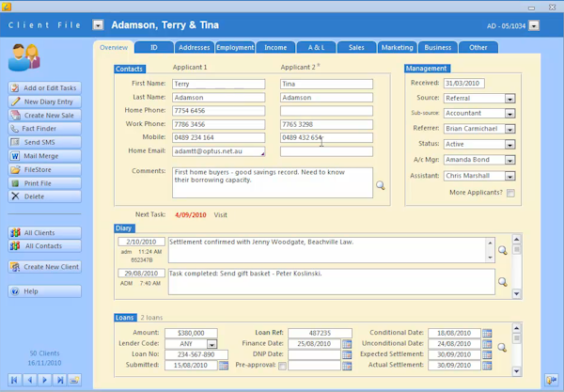Viewport: 564px width, 392px height.
Task: Click the Applicant 2 Home Phone field
Action: pyautogui.click(x=326, y=111)
